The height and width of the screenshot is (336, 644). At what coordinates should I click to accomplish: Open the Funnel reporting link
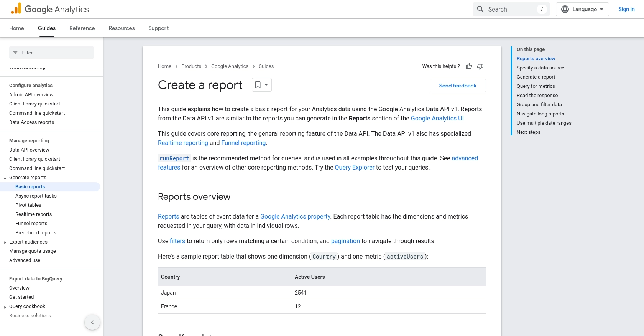243,143
